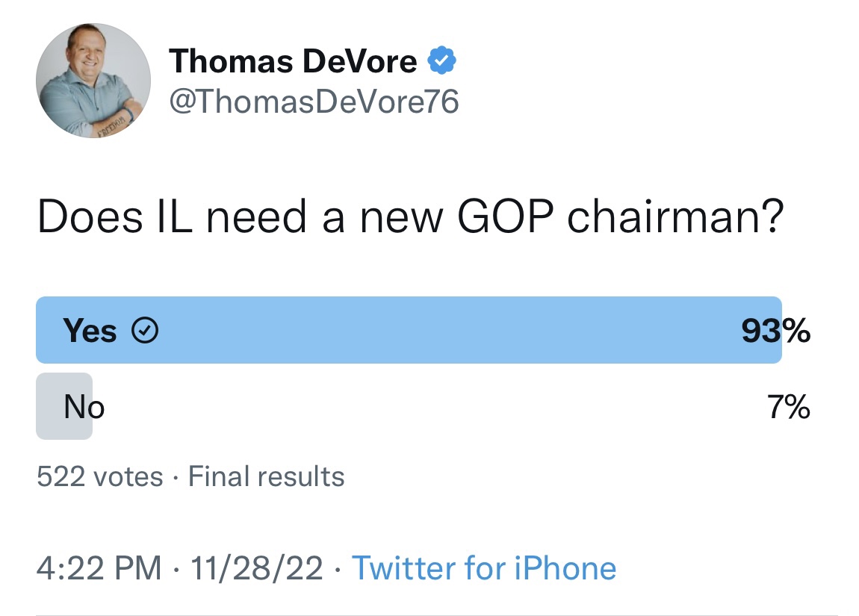Select the No poll option bar
This screenshot has width=859, height=616.
pyautogui.click(x=64, y=406)
